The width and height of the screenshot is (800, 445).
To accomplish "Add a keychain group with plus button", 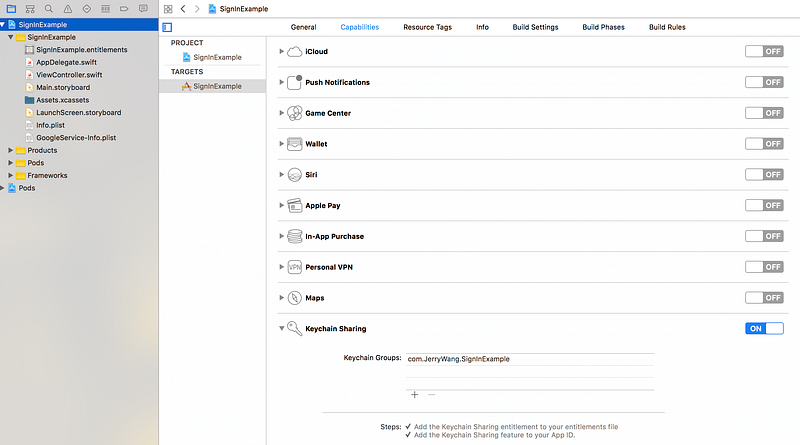I will (415, 394).
